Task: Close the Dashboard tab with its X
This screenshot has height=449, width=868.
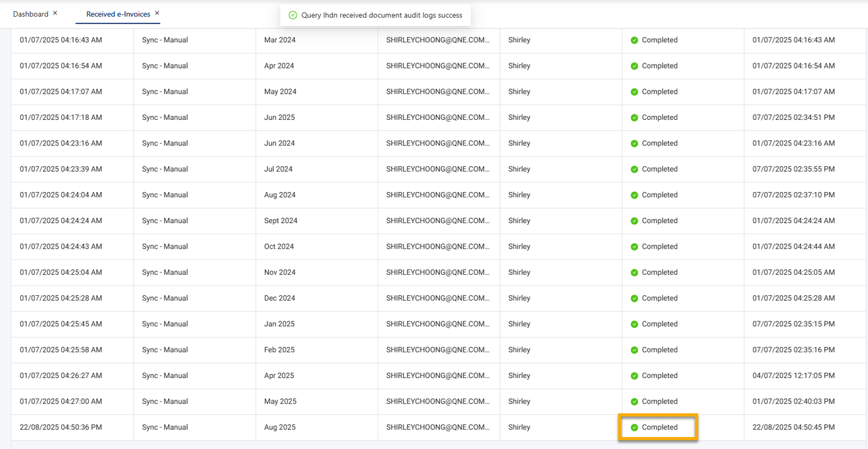Action: coord(55,13)
